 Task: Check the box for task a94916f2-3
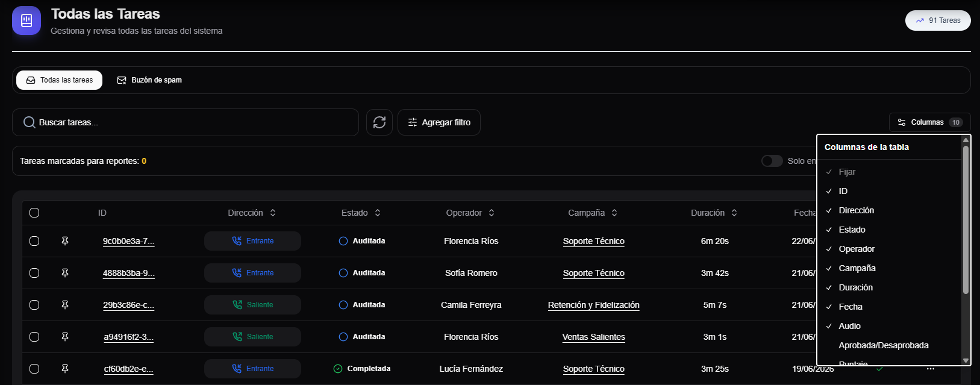pyautogui.click(x=34, y=337)
